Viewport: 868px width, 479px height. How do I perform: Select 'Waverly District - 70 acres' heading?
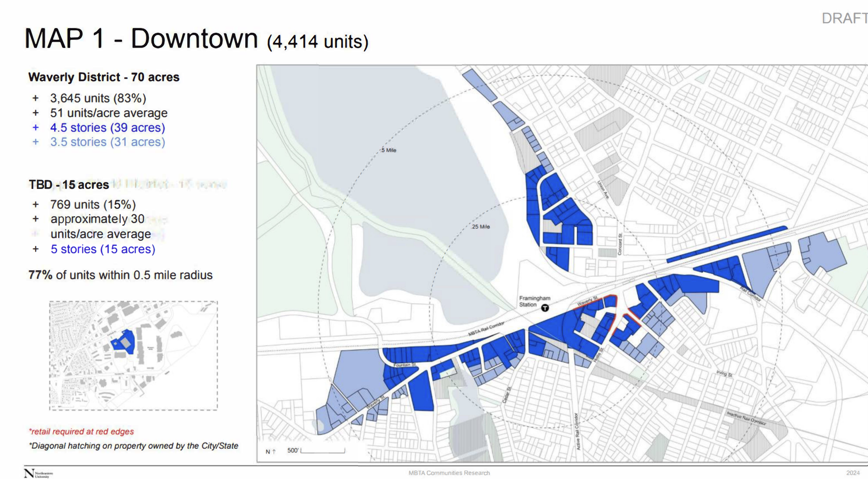[x=104, y=77]
